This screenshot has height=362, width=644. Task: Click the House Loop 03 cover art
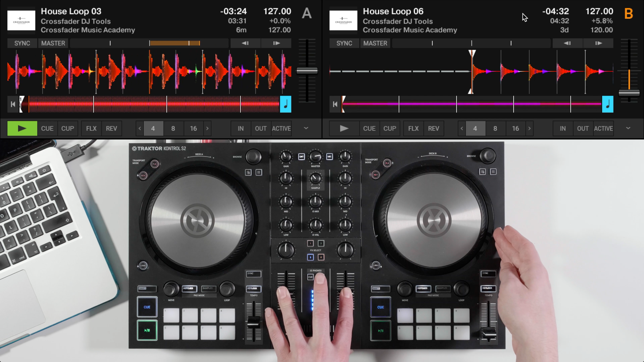point(21,20)
